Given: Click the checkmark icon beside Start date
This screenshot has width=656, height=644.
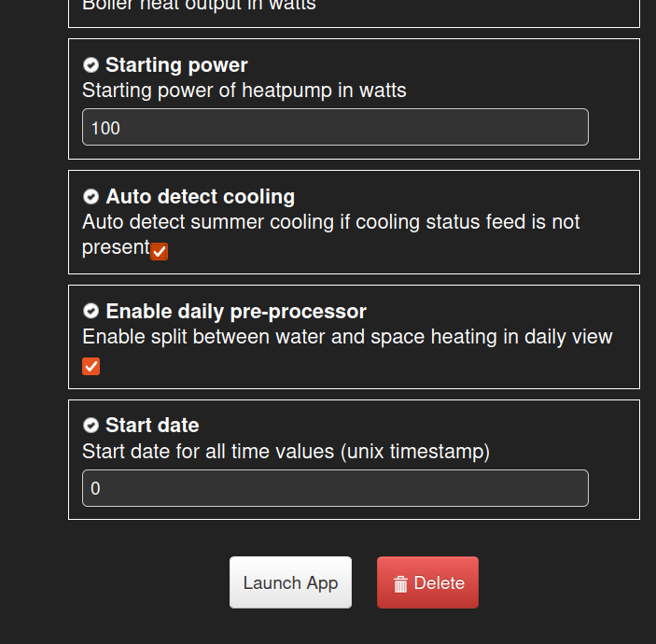Looking at the screenshot, I should pyautogui.click(x=91, y=426).
